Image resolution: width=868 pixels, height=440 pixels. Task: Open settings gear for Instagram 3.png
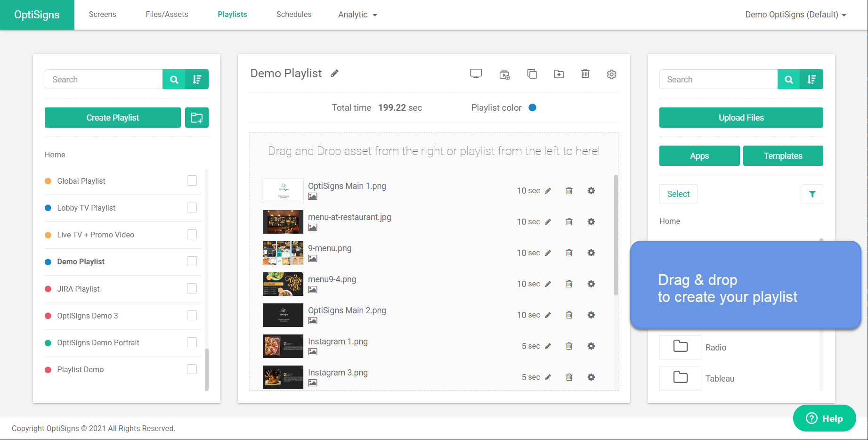(x=591, y=377)
